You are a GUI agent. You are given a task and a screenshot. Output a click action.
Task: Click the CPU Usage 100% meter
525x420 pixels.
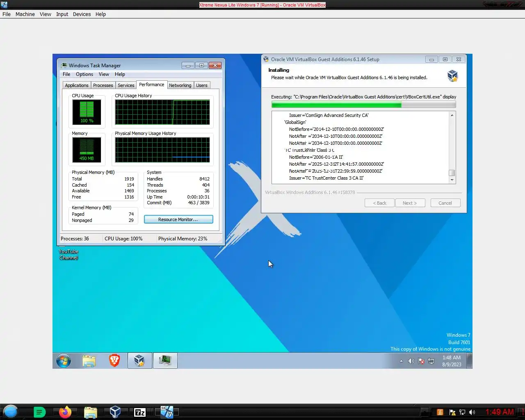(87, 112)
